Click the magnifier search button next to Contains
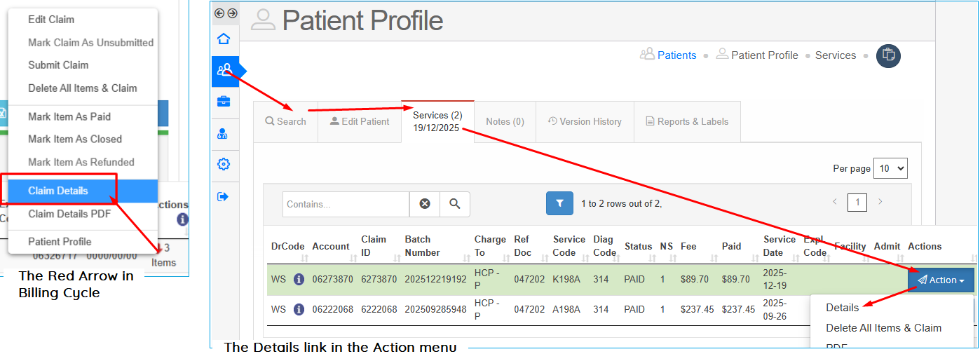This screenshot has width=980, height=361. [x=455, y=204]
